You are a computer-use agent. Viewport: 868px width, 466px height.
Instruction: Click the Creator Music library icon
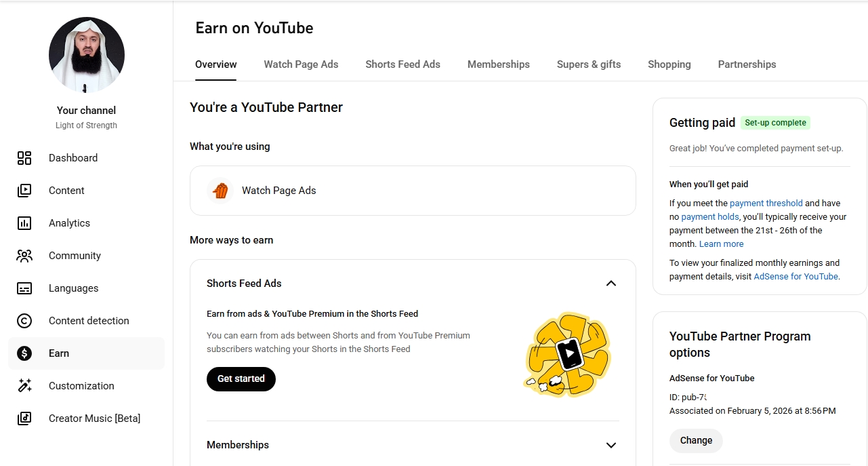coord(24,419)
